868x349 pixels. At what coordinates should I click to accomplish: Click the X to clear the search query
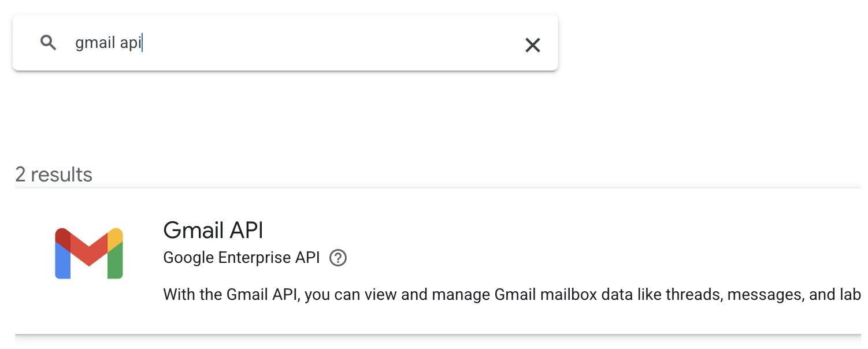[532, 44]
